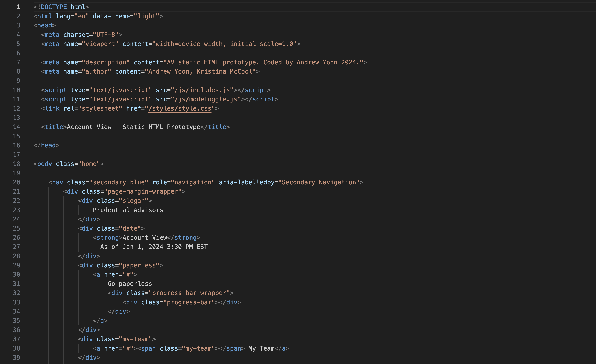The width and height of the screenshot is (596, 364).
Task: Click line number 1 in gutter
Action: 18,7
